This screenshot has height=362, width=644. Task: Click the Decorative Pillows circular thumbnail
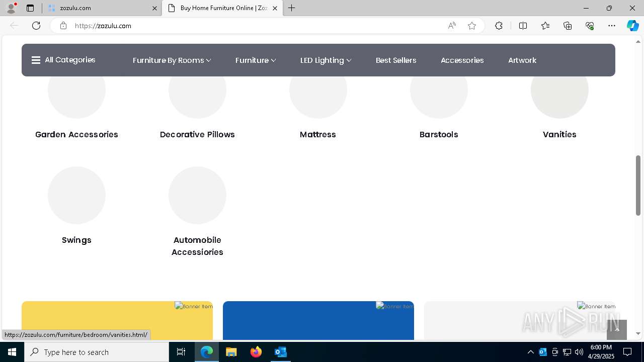(x=197, y=97)
